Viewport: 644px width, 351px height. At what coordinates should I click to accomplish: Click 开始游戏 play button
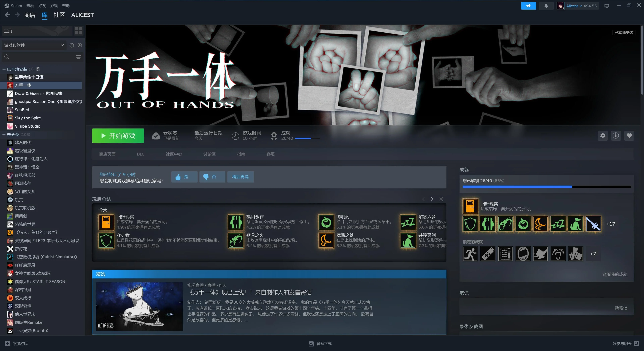[x=118, y=136]
